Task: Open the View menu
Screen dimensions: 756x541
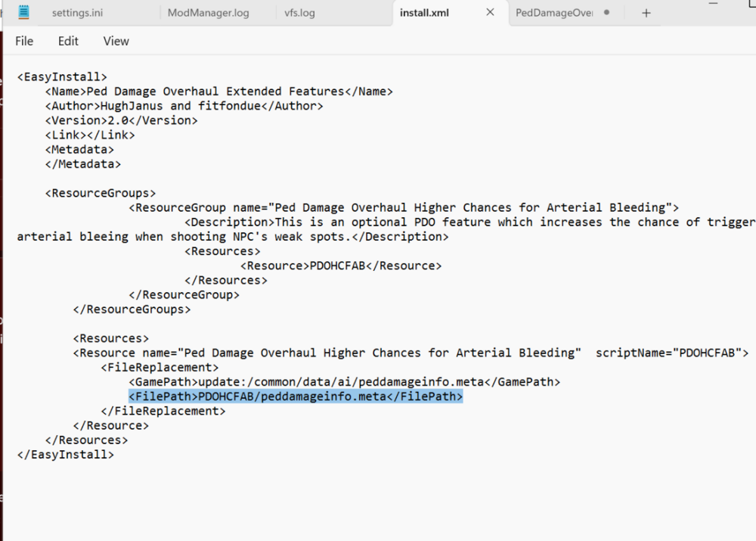Action: coord(116,41)
